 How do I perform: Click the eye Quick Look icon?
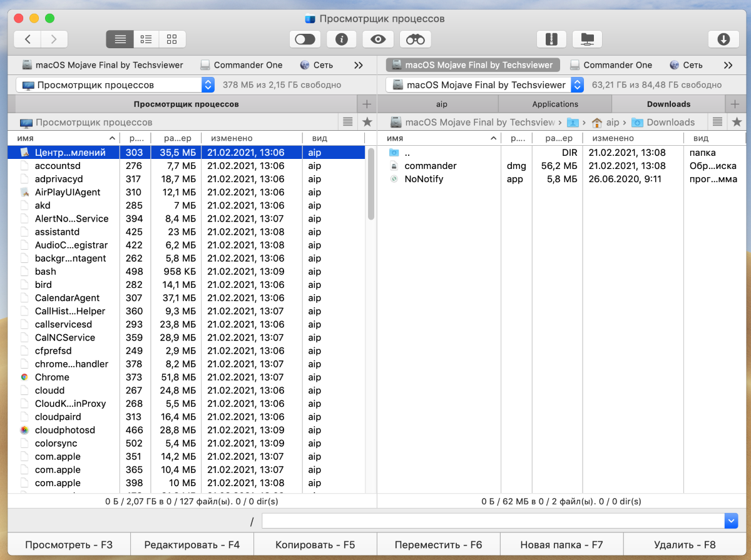coord(378,39)
